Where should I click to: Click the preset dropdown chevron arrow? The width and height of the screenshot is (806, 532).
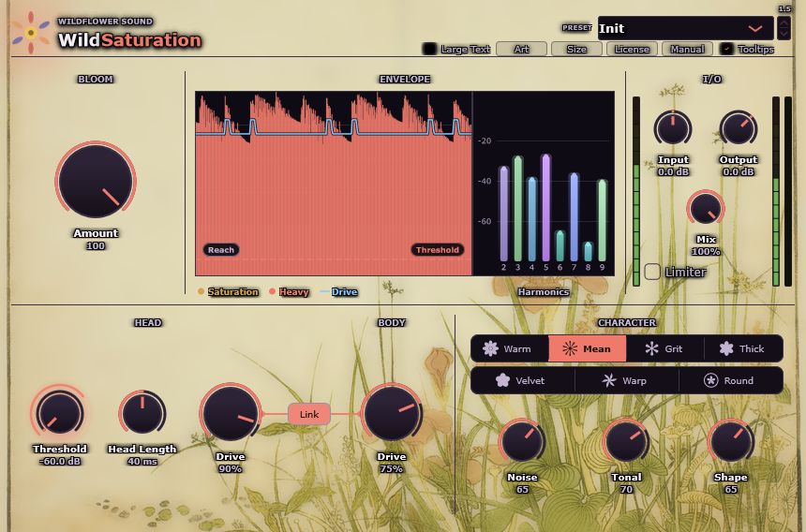pyautogui.click(x=755, y=28)
